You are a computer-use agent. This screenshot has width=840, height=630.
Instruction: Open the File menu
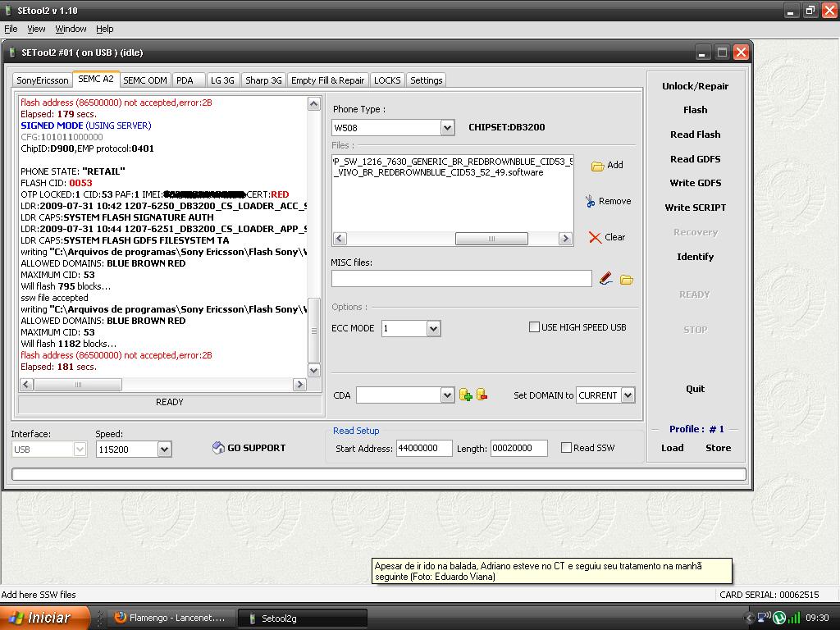coord(11,29)
